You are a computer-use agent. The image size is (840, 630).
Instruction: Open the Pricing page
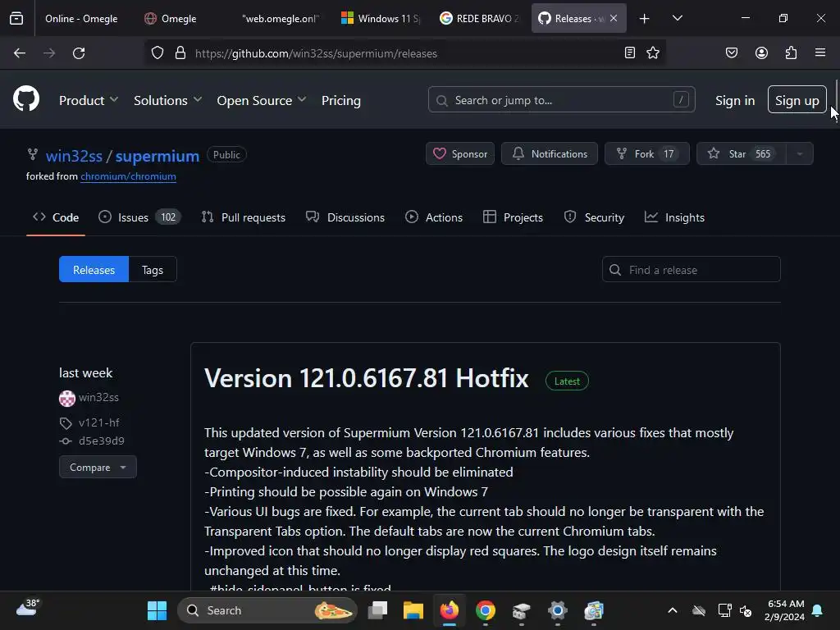point(341,100)
